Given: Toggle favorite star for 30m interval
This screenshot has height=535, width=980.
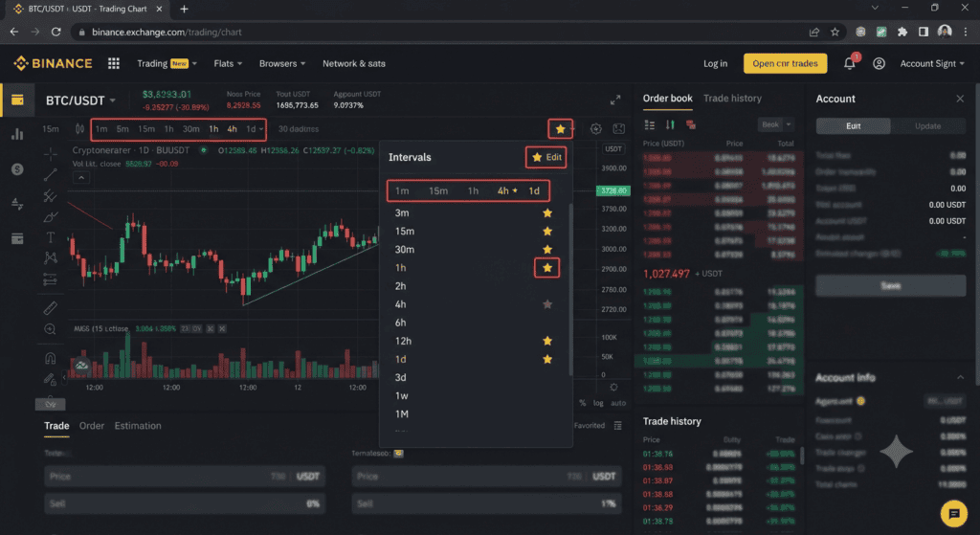Looking at the screenshot, I should tap(547, 250).
